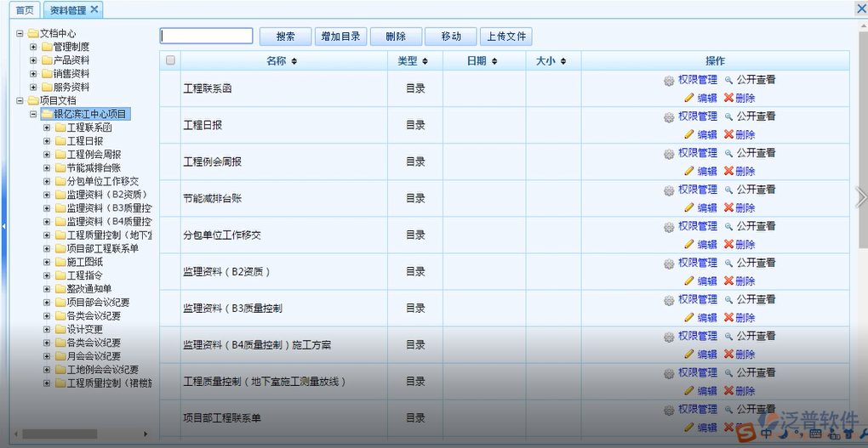Click the pencil edit icon for 工程日报

tap(689, 134)
